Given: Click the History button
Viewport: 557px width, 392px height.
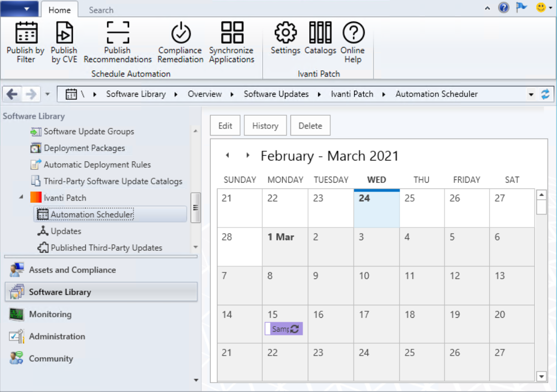Looking at the screenshot, I should [265, 126].
